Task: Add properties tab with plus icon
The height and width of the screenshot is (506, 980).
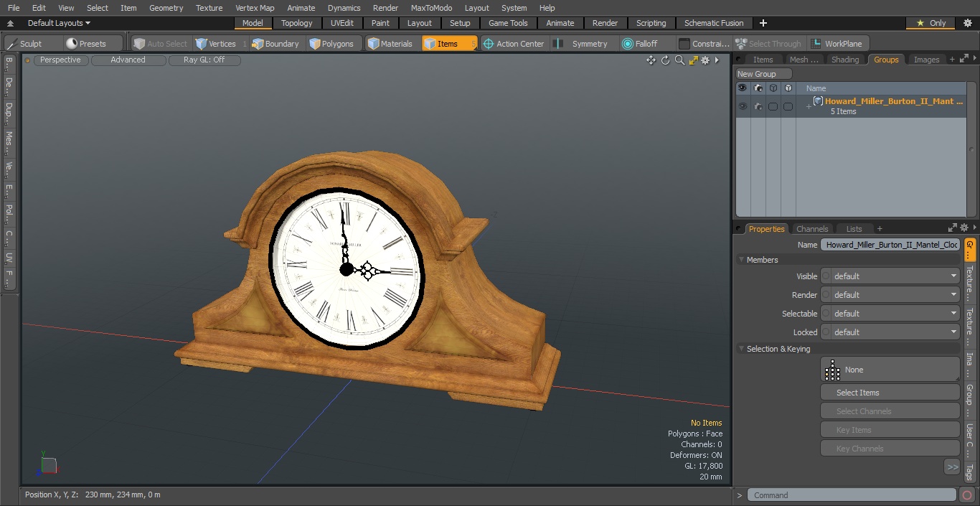Action: click(880, 229)
